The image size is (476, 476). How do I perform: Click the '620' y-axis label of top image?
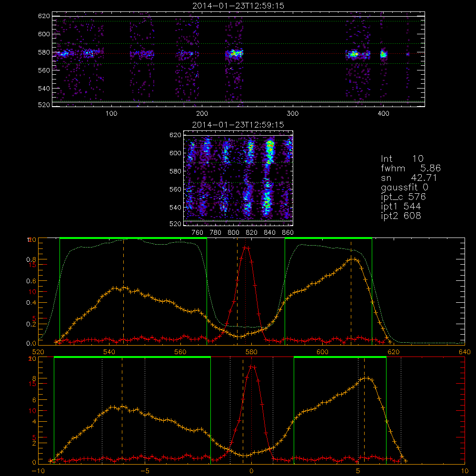coord(44,16)
